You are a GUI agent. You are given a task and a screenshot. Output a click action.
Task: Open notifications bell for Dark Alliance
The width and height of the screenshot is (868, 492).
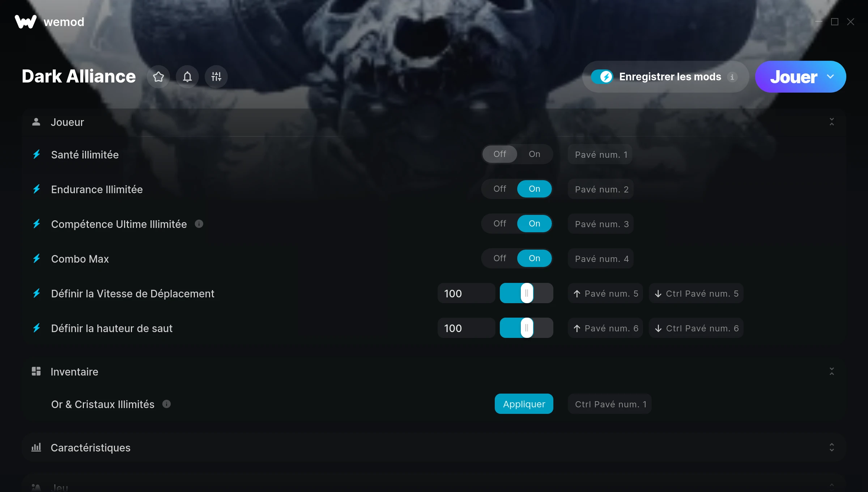187,77
